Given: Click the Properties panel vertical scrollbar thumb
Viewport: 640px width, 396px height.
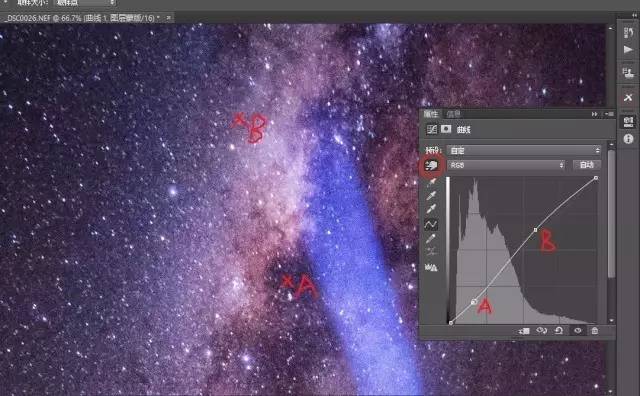Looking at the screenshot, I should click(611, 214).
